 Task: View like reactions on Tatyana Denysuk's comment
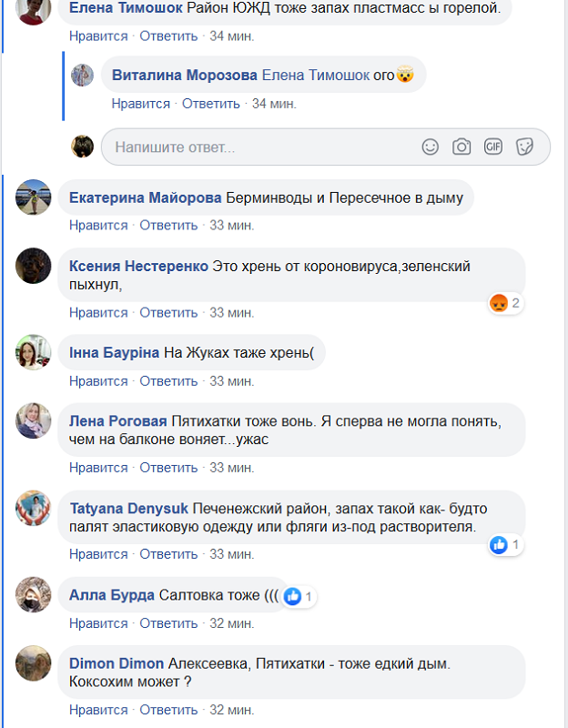point(504,545)
